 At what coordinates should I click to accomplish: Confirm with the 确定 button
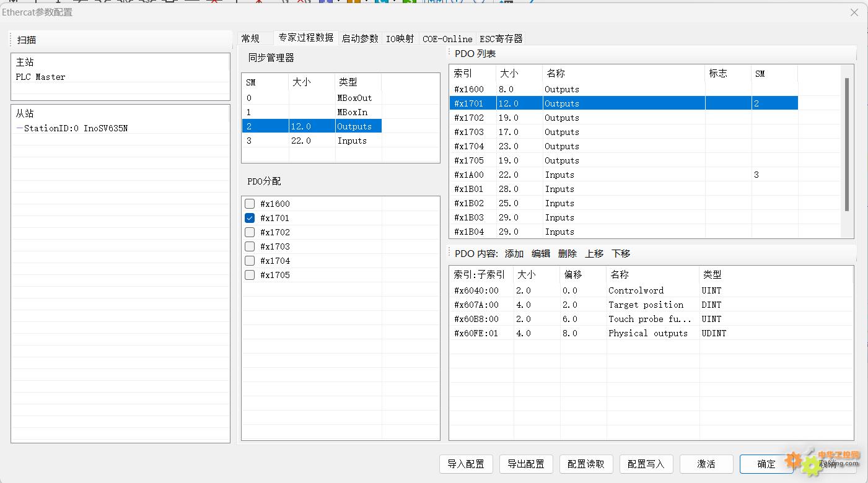(766, 464)
